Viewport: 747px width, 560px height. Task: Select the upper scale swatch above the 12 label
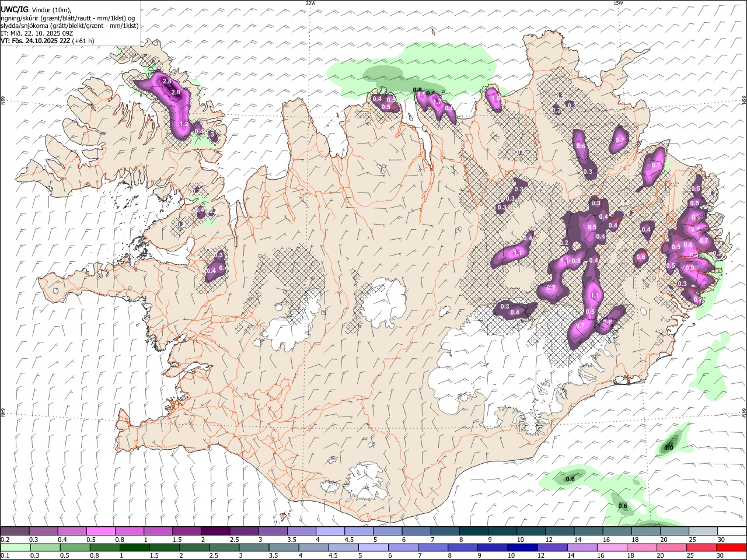(560, 531)
